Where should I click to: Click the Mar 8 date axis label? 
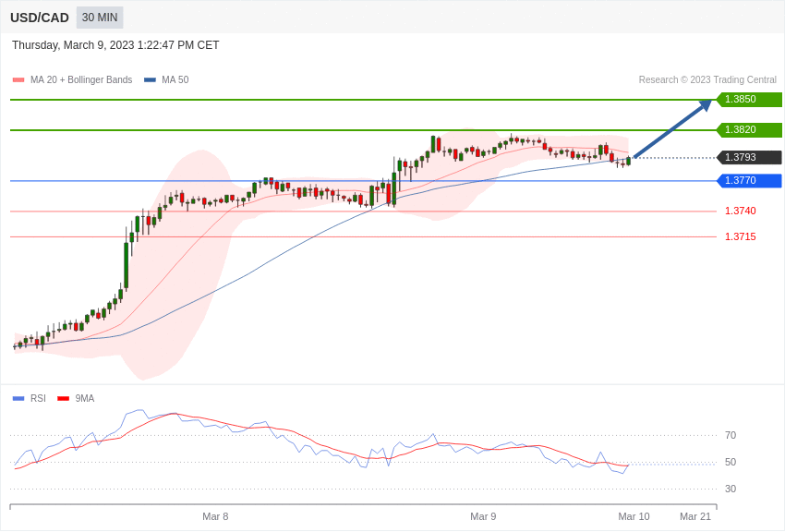point(215,516)
